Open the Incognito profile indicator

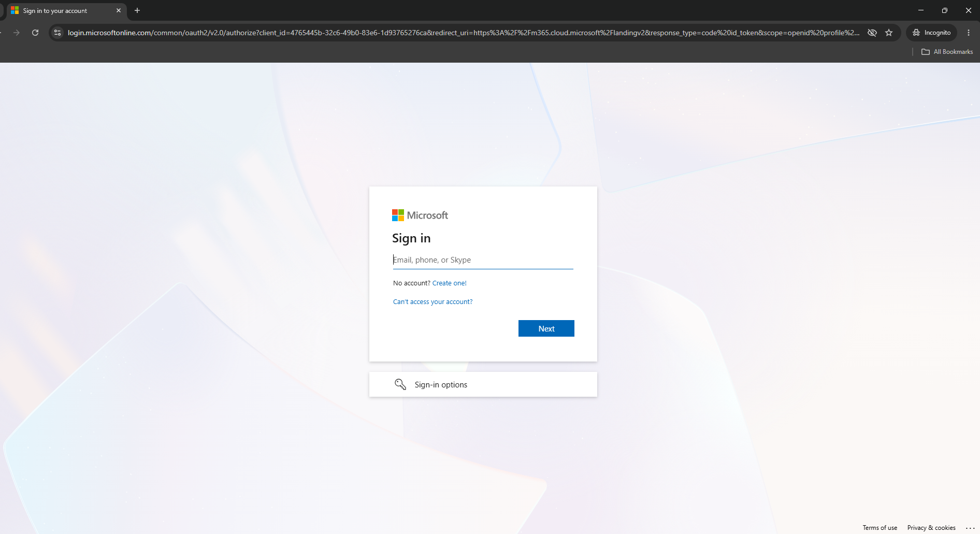coord(932,33)
